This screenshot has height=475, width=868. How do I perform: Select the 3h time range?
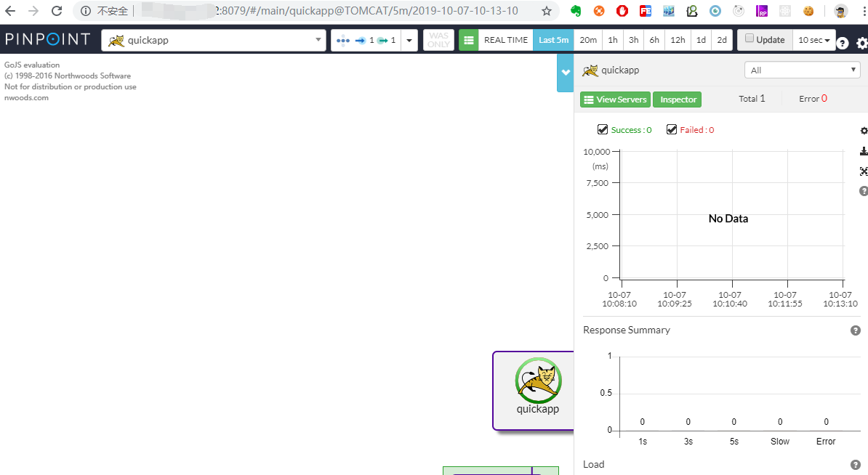click(634, 40)
